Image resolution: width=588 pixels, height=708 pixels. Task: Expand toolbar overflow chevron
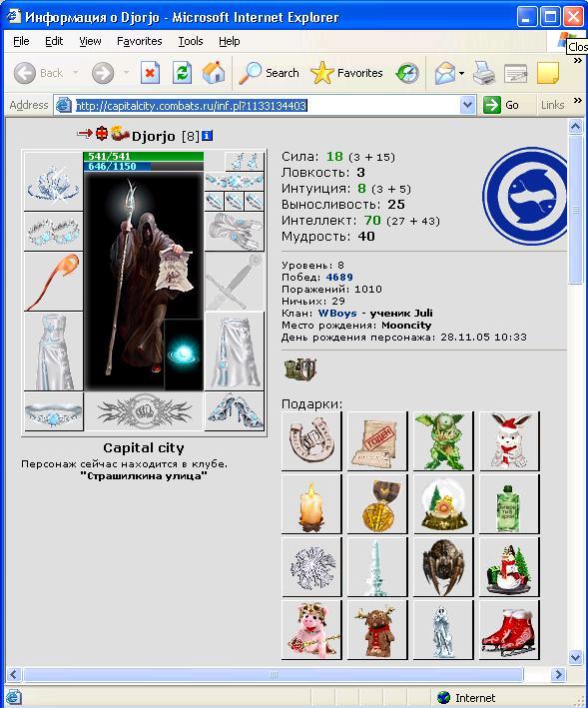(x=578, y=61)
